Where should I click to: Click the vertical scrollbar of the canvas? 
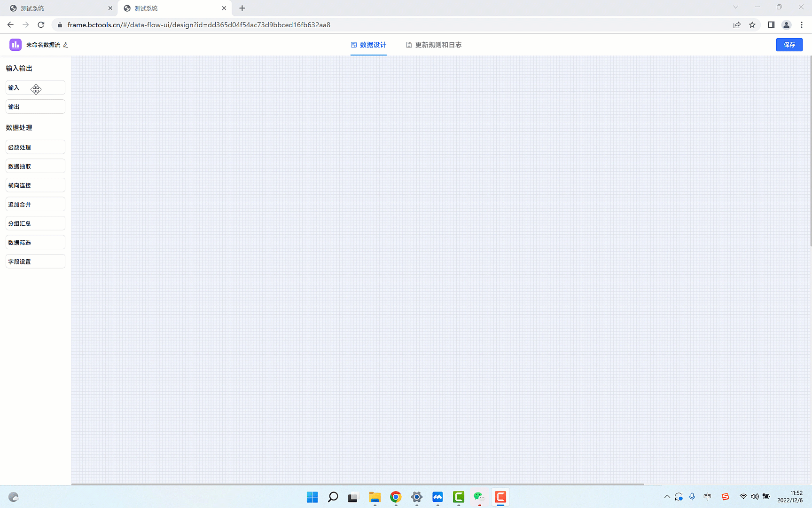click(810, 151)
